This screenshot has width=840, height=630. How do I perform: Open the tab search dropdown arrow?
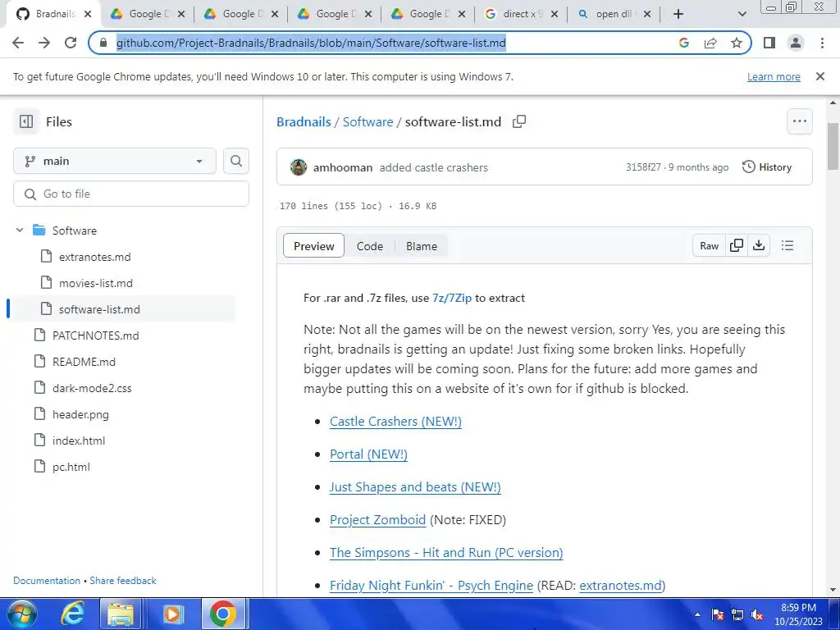(x=742, y=15)
